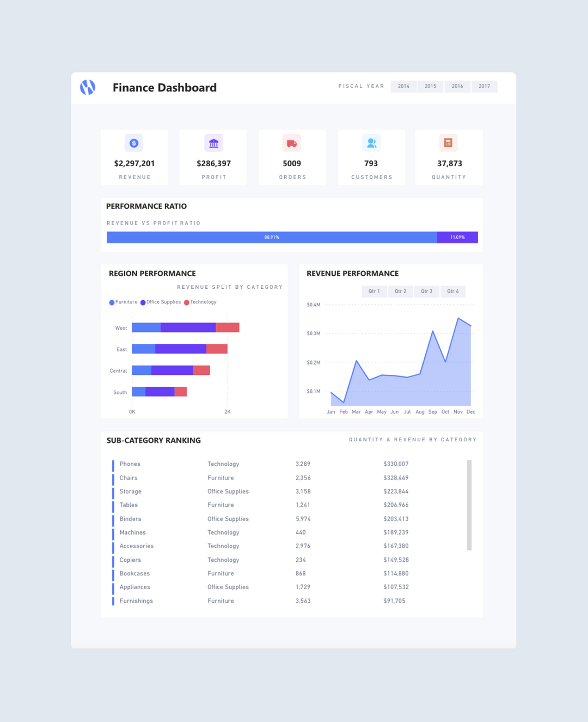Screen dimensions: 588x722
Task: Select the Qtr 2 filter
Action: pos(400,291)
